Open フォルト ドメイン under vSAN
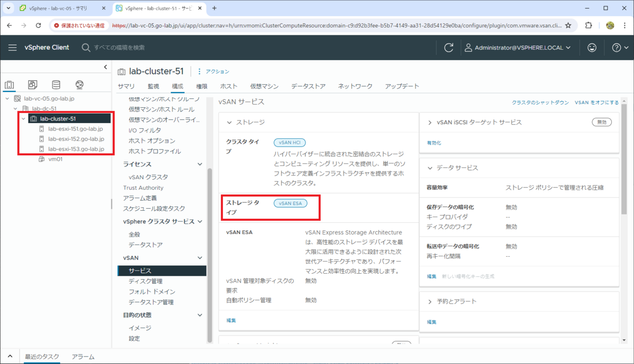 [152, 292]
